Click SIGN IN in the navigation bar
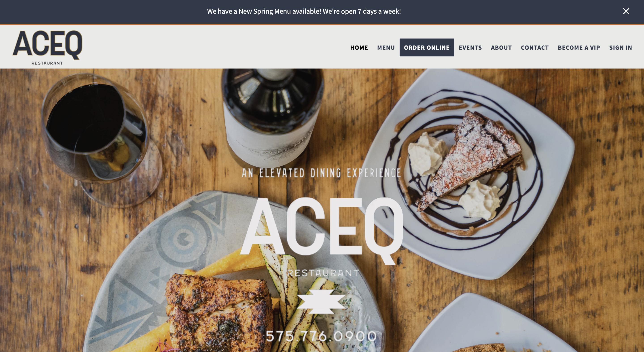Screen dimensions: 644x352 (x=621, y=47)
